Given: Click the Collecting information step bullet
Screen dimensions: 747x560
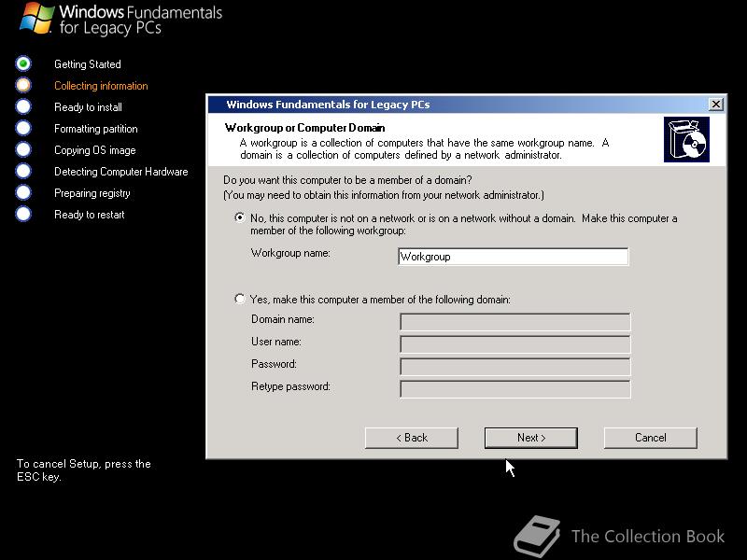Looking at the screenshot, I should (23, 85).
